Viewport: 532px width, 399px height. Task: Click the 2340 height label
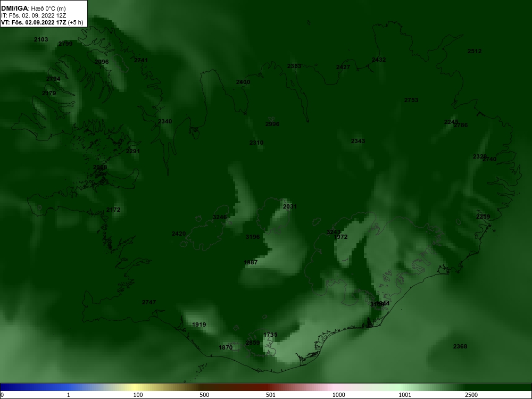(x=165, y=121)
